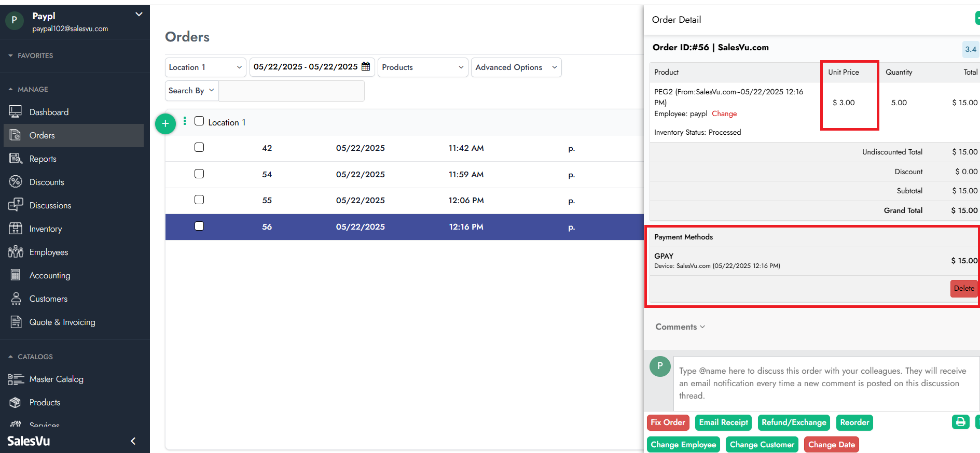
Task: Click the Quote & Invoicing document icon
Action: (x=16, y=322)
